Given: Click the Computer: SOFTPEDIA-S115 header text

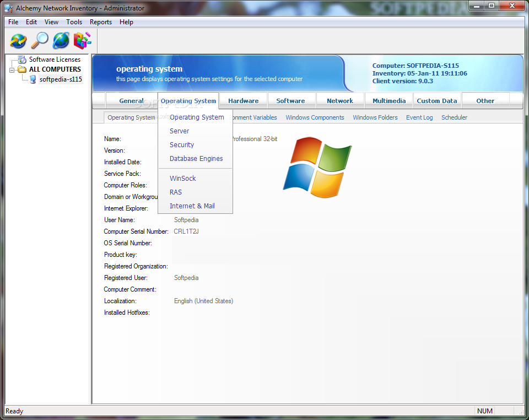Looking at the screenshot, I should (x=415, y=66).
